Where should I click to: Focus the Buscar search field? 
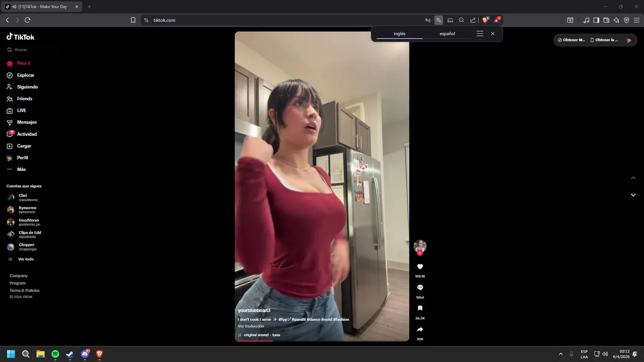coord(30,50)
